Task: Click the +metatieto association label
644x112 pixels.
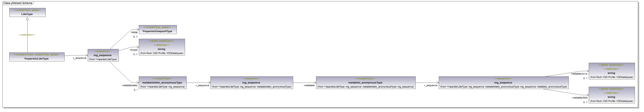Action: tap(309, 86)
